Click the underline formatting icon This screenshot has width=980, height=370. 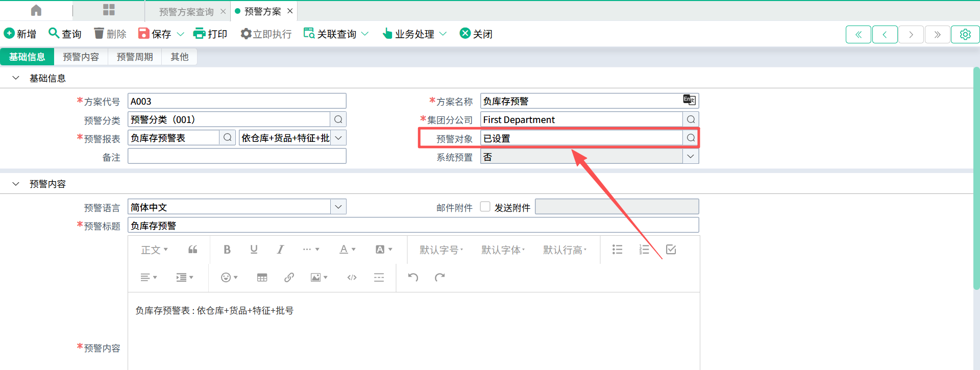click(x=254, y=250)
